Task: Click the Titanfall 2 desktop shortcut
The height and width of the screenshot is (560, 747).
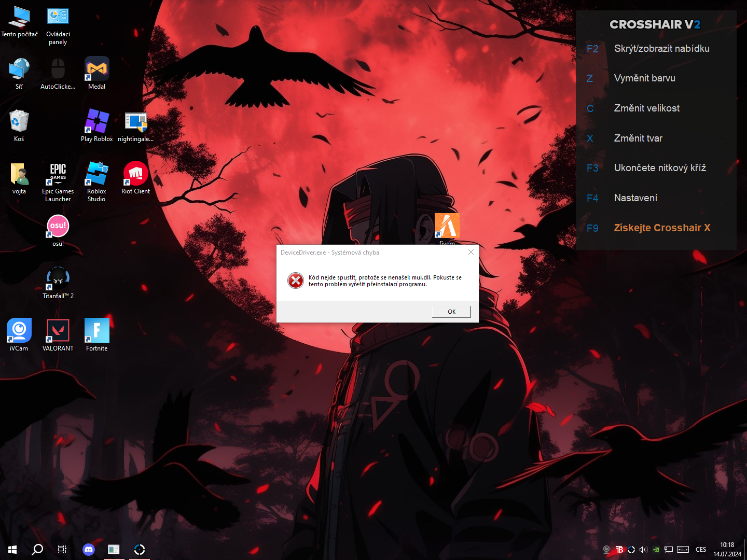Action: 58,283
